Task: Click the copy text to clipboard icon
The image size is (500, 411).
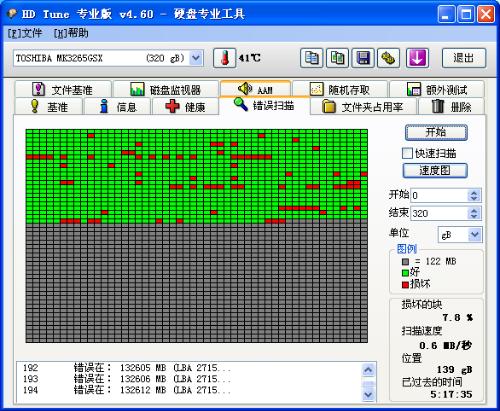Action: pyautogui.click(x=311, y=58)
